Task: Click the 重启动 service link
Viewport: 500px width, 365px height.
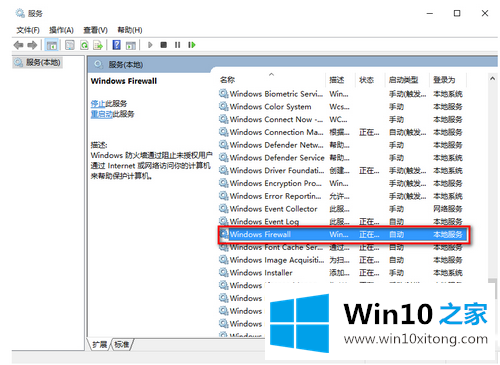Action: [101, 114]
